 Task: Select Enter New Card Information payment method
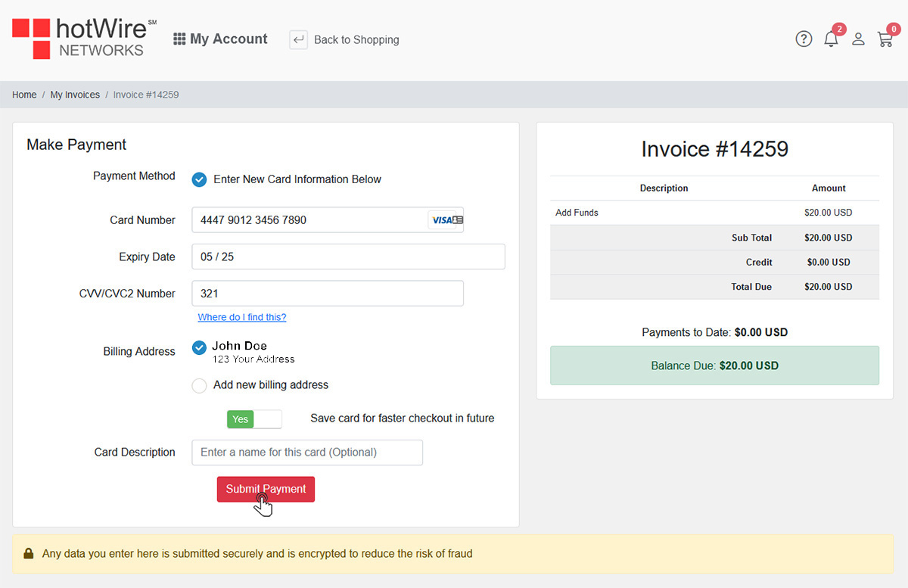[x=199, y=179]
